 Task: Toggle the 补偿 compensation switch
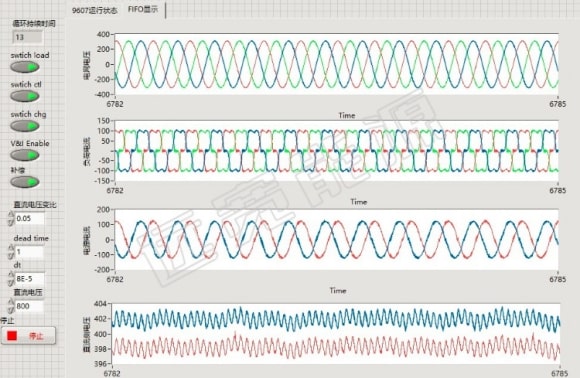coord(25,182)
